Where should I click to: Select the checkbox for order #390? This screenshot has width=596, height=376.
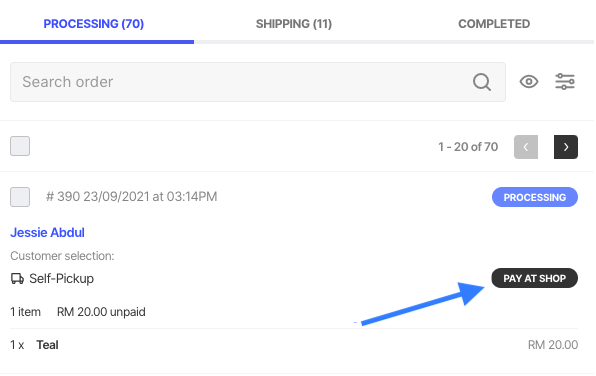20,197
